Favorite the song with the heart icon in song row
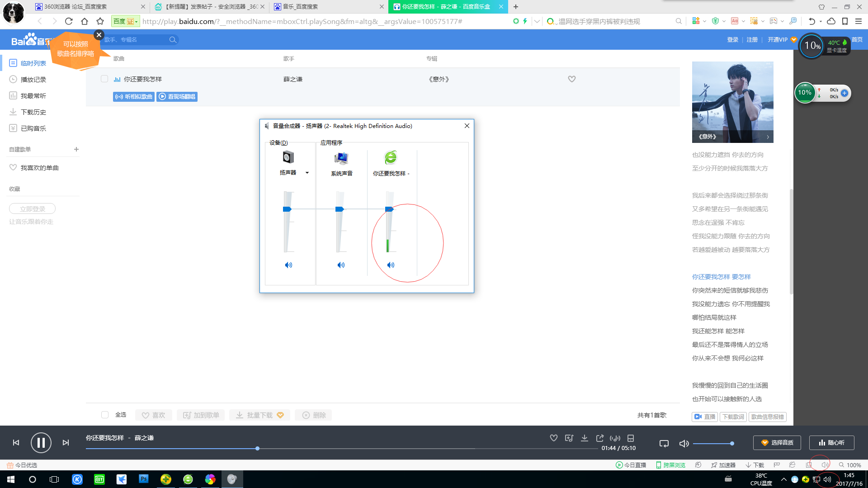Image resolution: width=868 pixels, height=488 pixels. coord(572,79)
